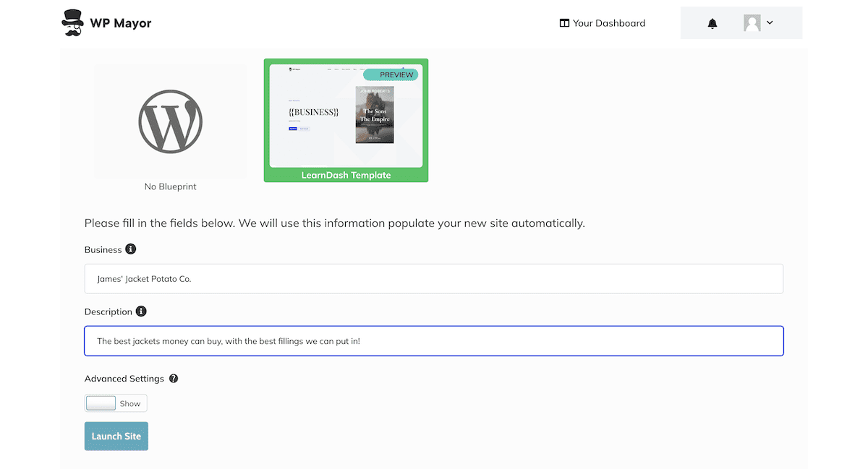Select the No Blueprint WordPress thumbnail
868x469 pixels.
point(171,121)
